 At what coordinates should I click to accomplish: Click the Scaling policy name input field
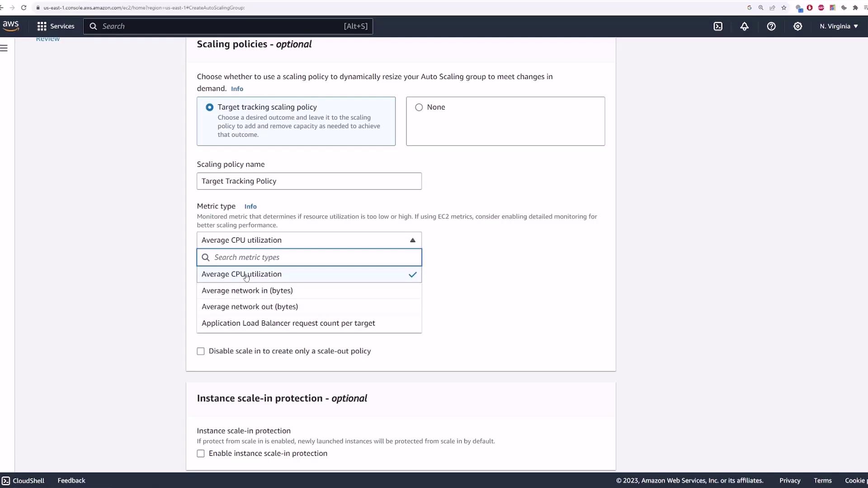[x=309, y=181]
